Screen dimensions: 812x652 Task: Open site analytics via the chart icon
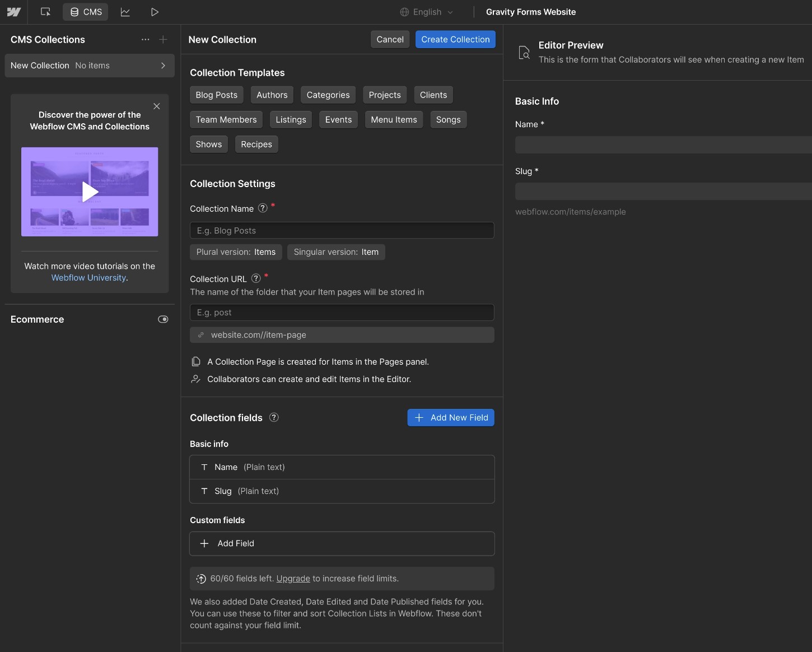click(125, 12)
